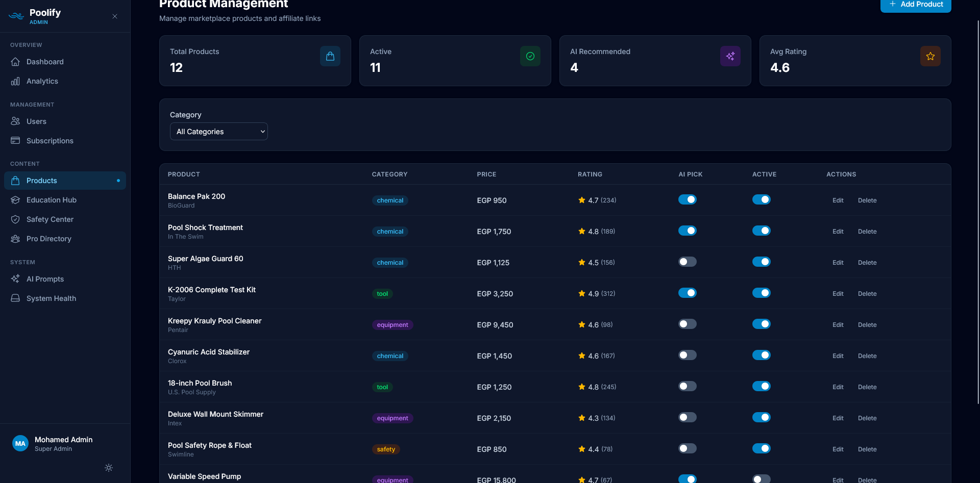
Task: Disable AI Pick for Pool Shock Treatment
Action: tap(688, 231)
